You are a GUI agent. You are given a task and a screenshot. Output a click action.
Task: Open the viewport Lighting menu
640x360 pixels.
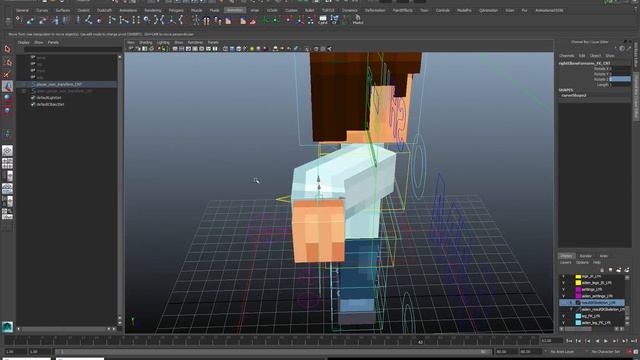coord(163,42)
